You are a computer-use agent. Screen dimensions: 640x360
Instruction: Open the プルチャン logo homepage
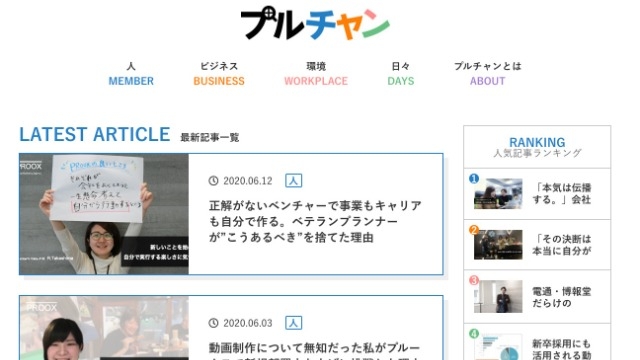click(315, 23)
